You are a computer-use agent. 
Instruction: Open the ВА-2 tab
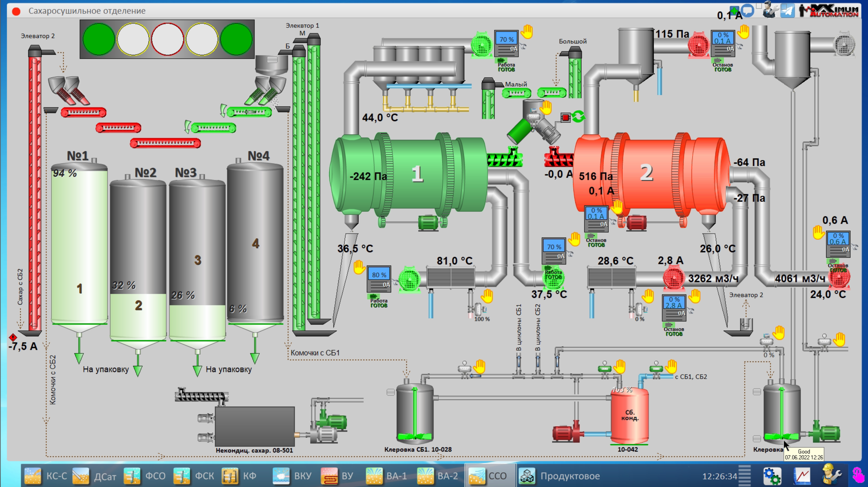tap(437, 476)
